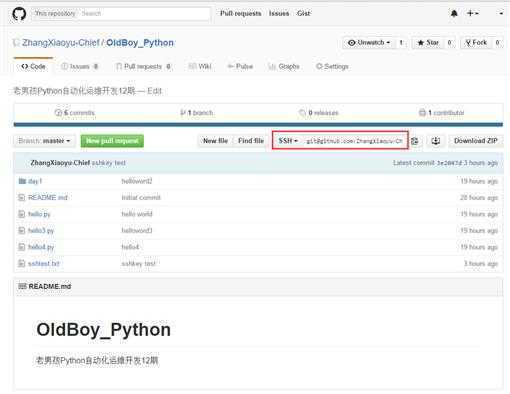Select the repository Pull requests tab
The height and width of the screenshot is (394, 510).
click(143, 66)
